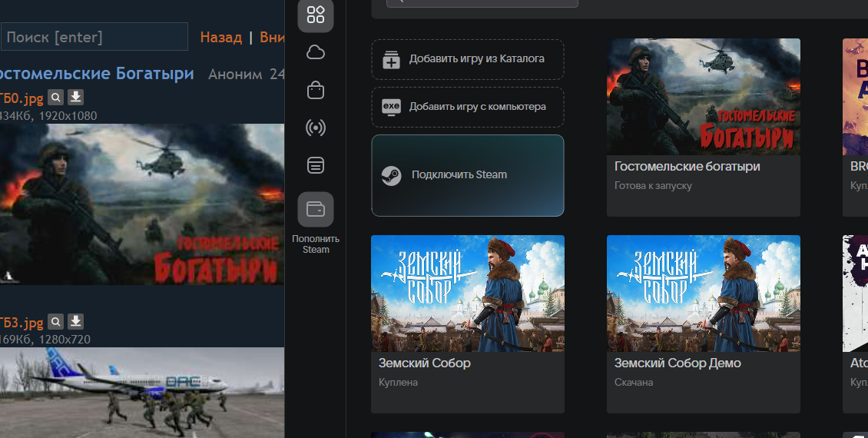This screenshot has height=438, width=868.
Task: Click the Куплена status under Земский Собор
Action: point(398,382)
